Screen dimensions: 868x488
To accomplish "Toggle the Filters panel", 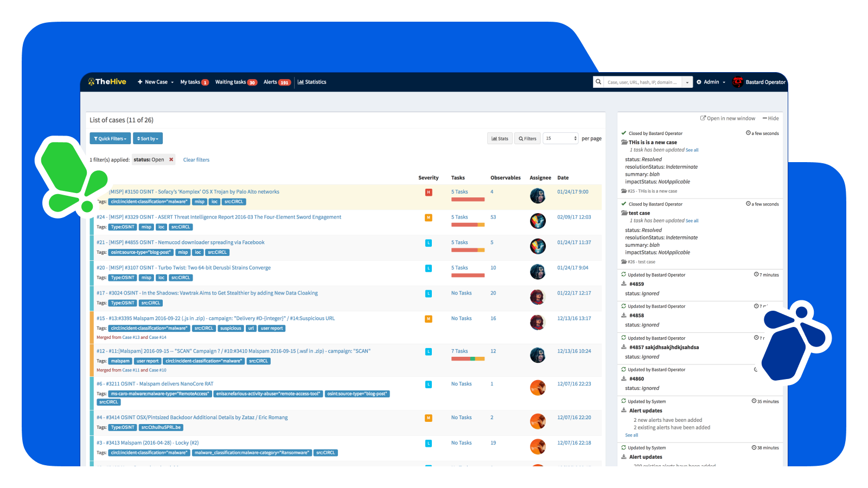I will [527, 138].
